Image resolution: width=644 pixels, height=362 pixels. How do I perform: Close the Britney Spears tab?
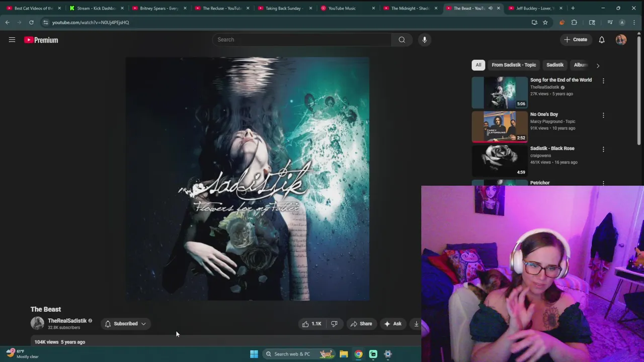(185, 8)
